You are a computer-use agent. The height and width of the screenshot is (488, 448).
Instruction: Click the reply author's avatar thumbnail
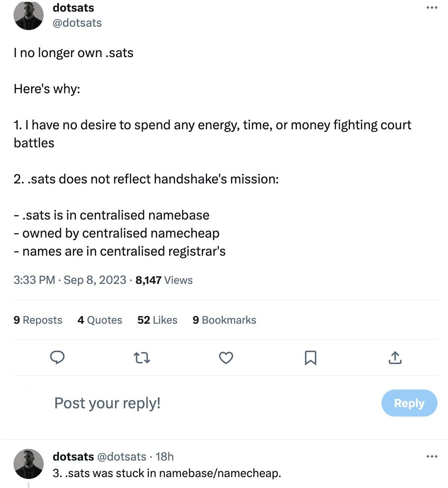[x=29, y=464]
